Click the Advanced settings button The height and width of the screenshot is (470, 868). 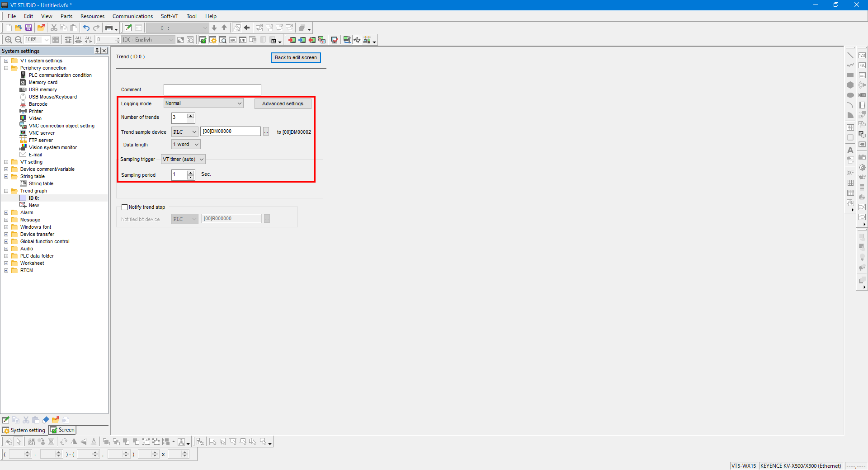(283, 104)
